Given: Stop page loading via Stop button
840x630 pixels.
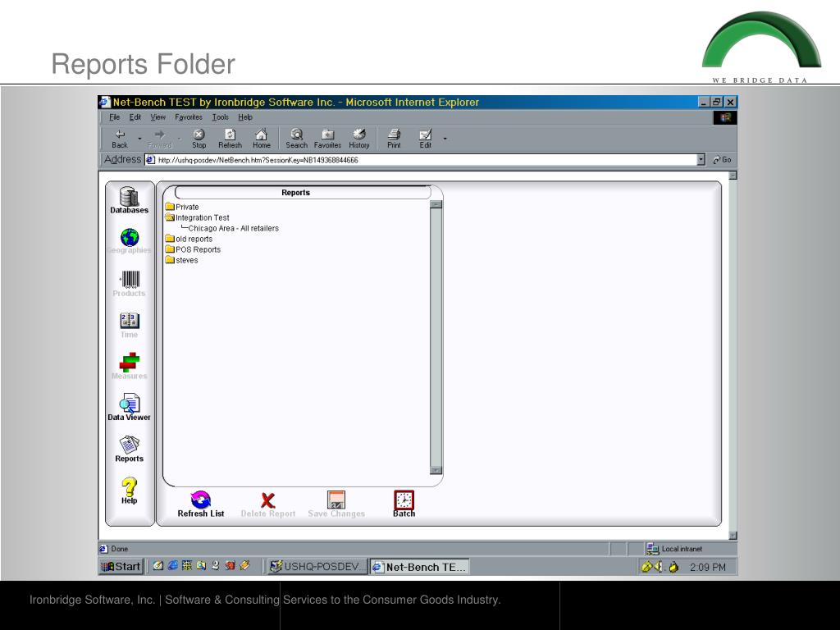Looking at the screenshot, I should click(x=199, y=138).
